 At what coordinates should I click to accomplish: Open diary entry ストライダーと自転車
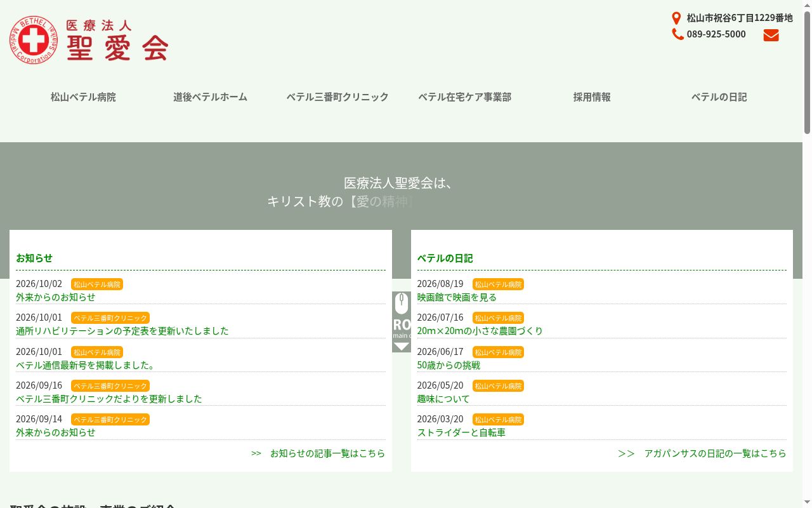click(461, 432)
